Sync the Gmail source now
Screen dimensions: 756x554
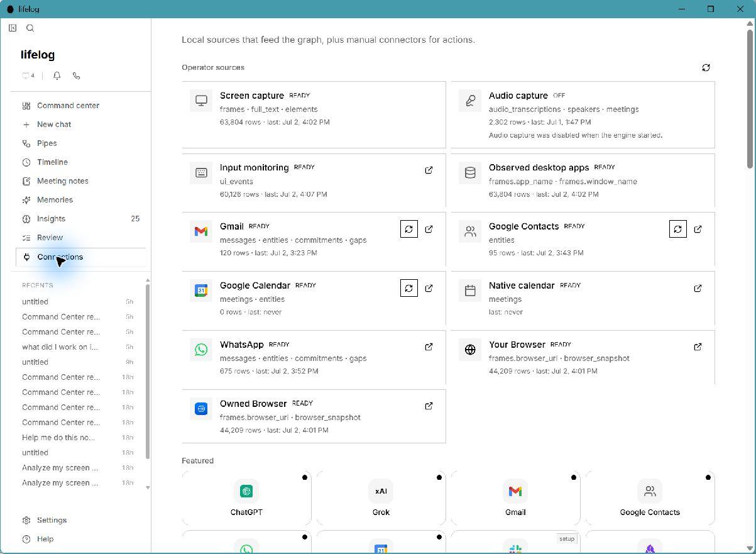pos(409,230)
